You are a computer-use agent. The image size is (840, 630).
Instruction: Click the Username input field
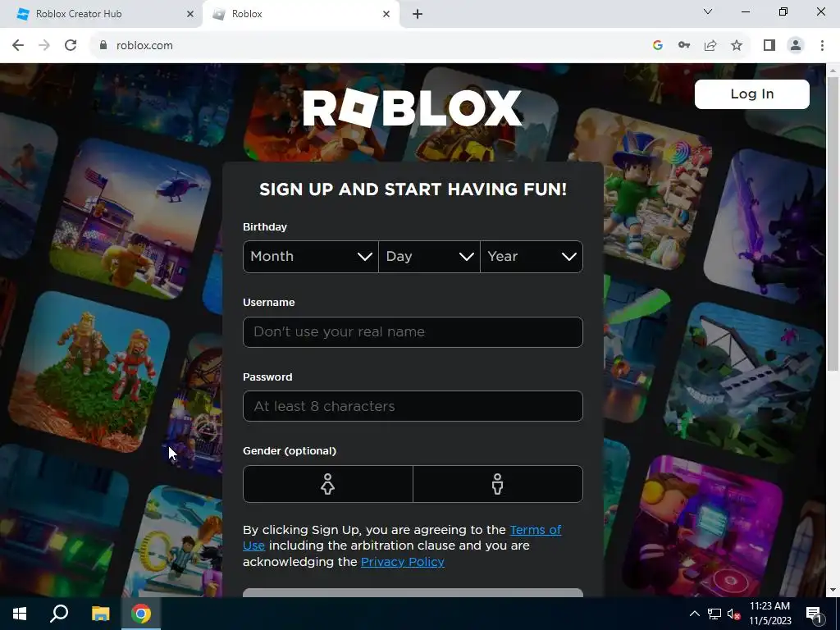coord(413,332)
